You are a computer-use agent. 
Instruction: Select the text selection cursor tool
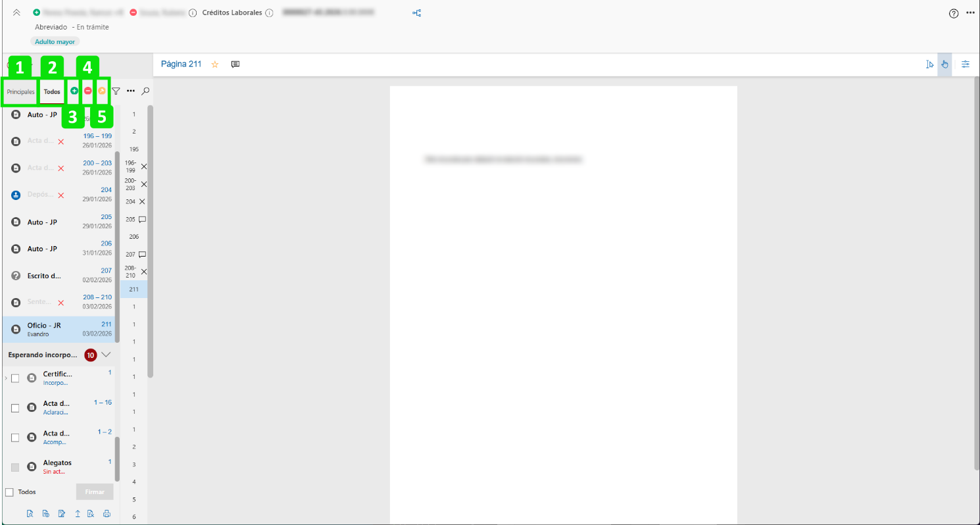929,64
